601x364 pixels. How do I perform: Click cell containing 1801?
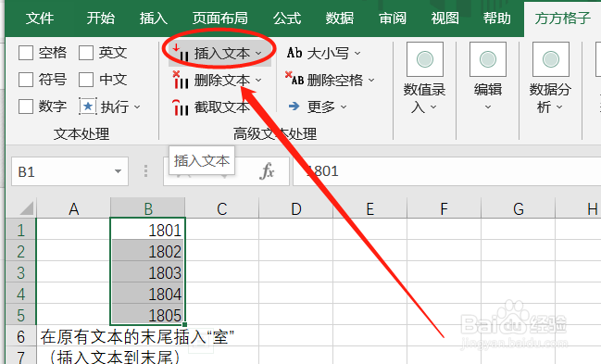tap(148, 230)
